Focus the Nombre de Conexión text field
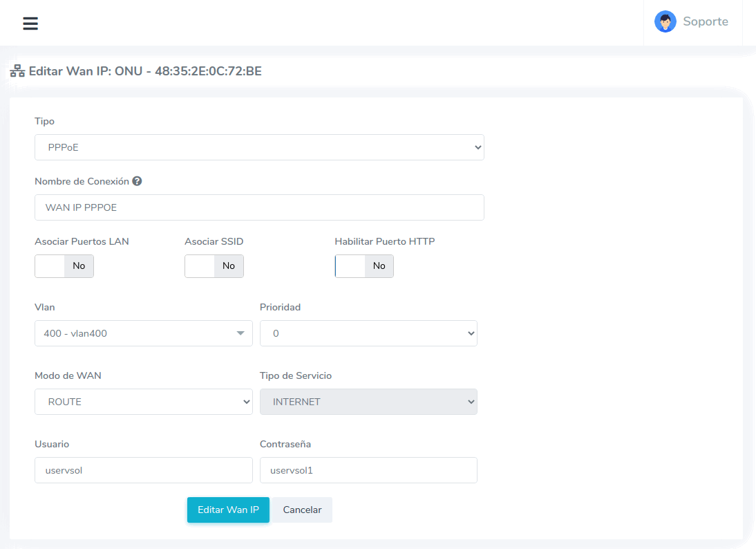756x549 pixels. coord(259,207)
